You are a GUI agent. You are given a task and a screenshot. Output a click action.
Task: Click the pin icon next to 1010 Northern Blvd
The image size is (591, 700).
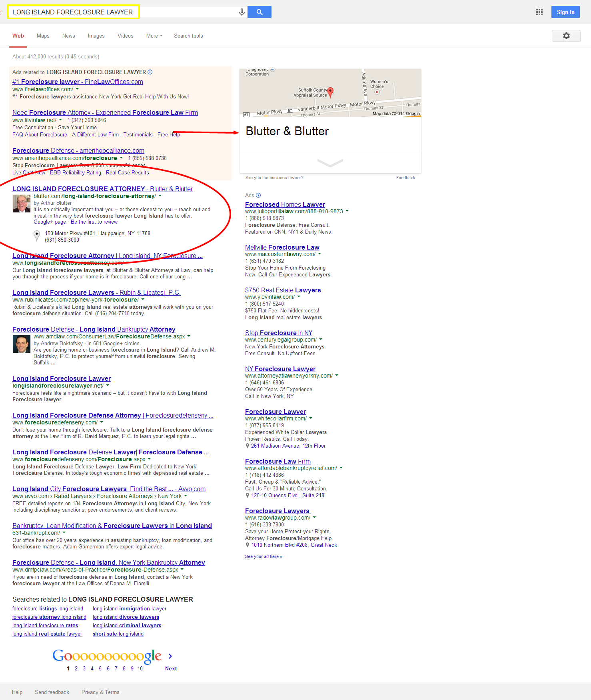[248, 545]
